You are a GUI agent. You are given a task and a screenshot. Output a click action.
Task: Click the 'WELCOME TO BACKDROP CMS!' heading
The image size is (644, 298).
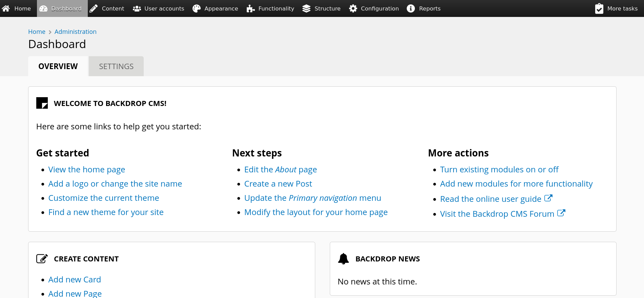(110, 104)
